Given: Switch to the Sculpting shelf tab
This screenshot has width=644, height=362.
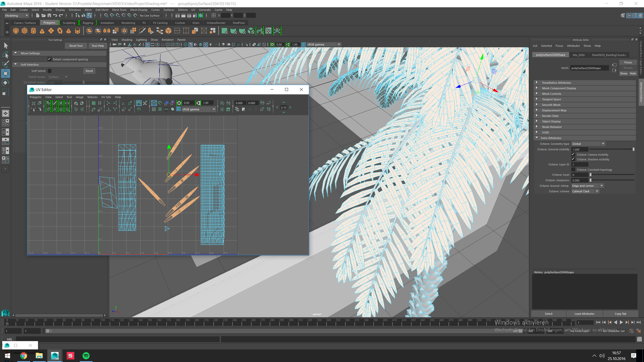Looking at the screenshot, I should tap(69, 23).
